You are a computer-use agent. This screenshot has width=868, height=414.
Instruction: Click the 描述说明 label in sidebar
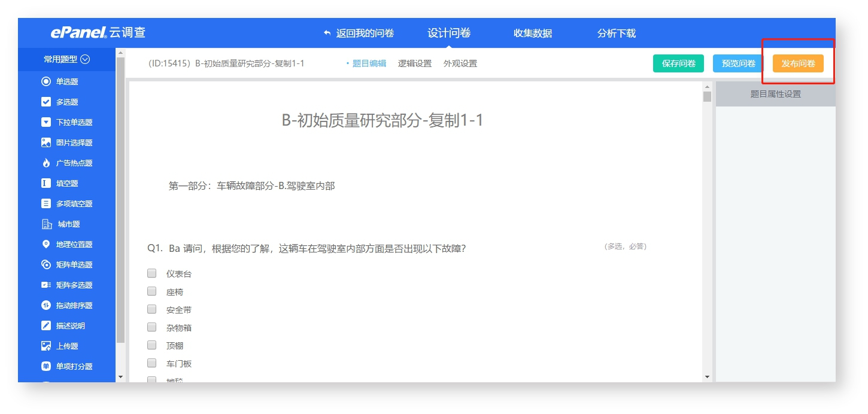tap(71, 325)
